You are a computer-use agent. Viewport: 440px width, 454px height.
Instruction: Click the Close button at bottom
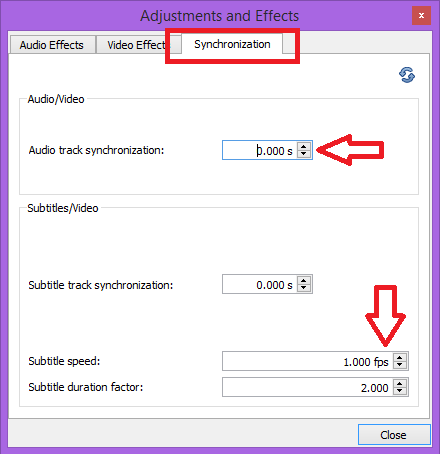tap(394, 435)
